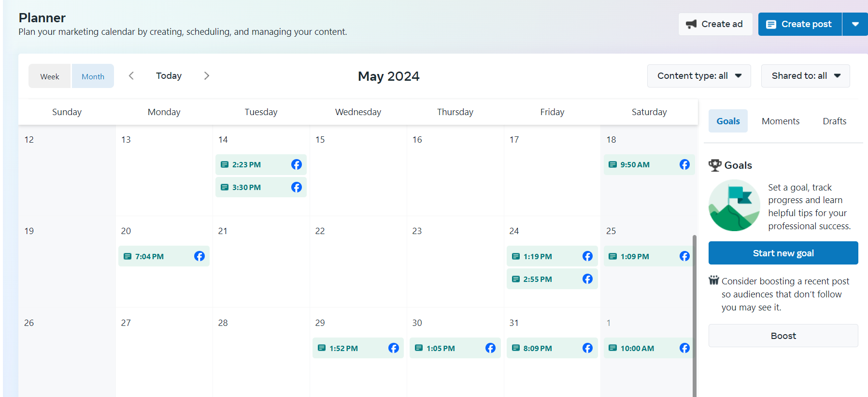868x397 pixels.
Task: Click the post icon on the 1:52 PM entry
Action: point(322,348)
